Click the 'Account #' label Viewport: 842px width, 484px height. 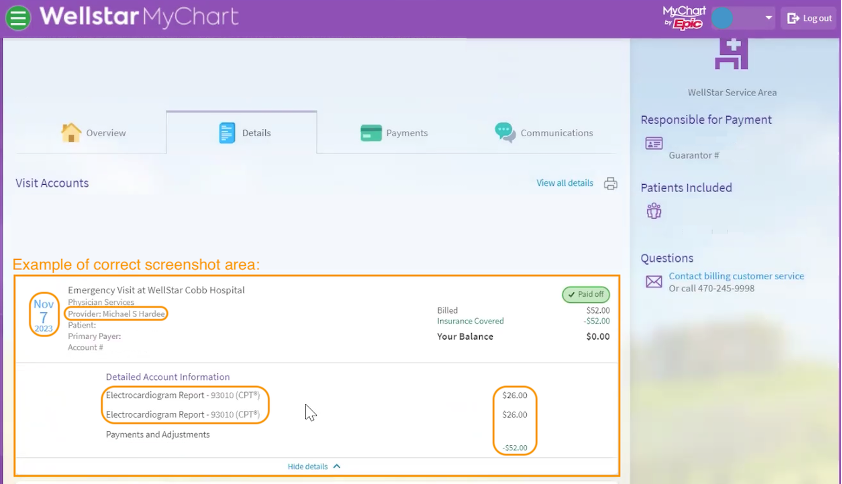85,348
